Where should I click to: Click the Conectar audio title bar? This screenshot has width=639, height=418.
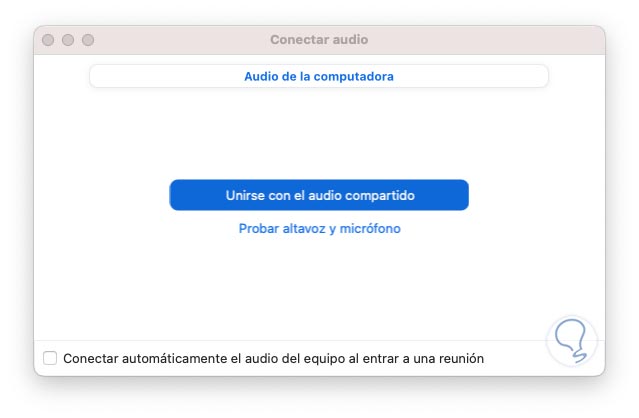pos(319,40)
